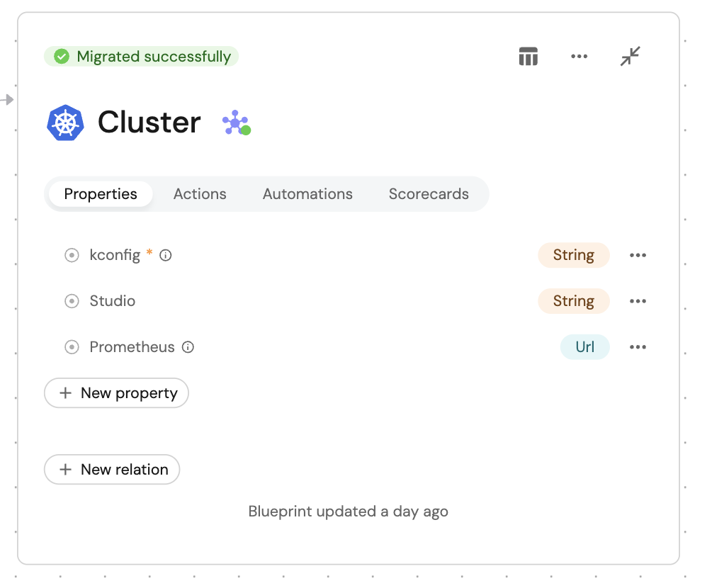Click the graph nodes icon beside Cluster
This screenshot has height=588, width=707.
click(x=236, y=123)
